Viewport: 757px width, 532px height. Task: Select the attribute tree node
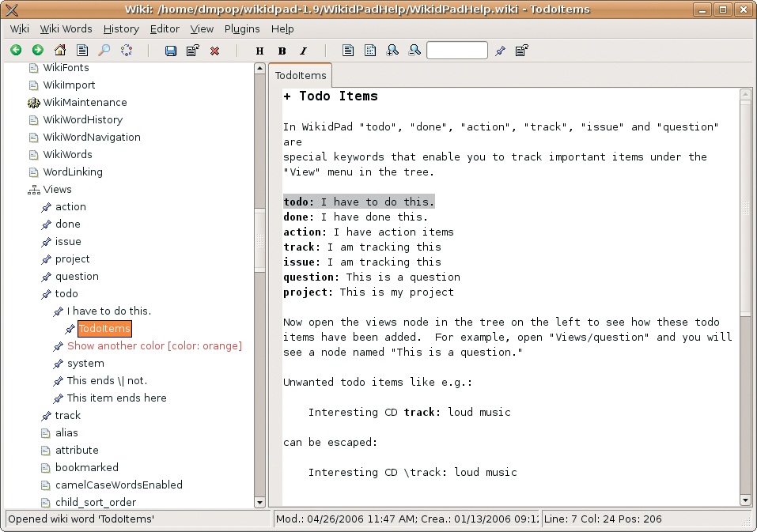[77, 450]
